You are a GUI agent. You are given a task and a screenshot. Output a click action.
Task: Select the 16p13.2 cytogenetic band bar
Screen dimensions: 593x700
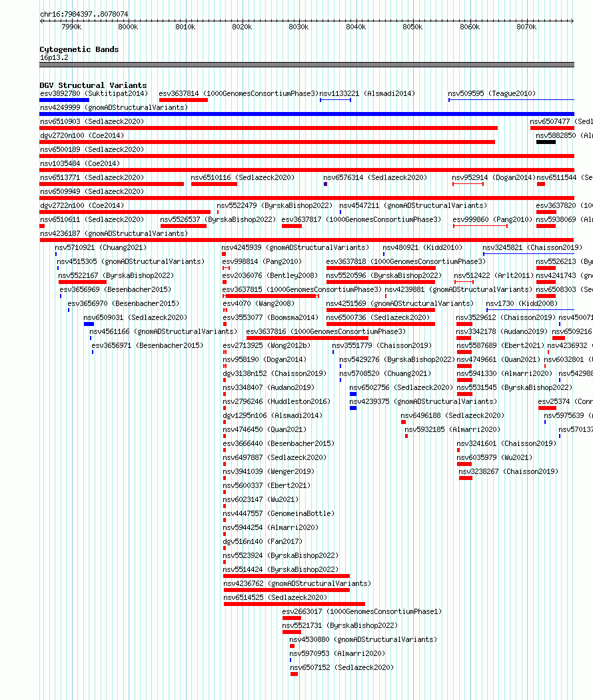click(x=306, y=65)
